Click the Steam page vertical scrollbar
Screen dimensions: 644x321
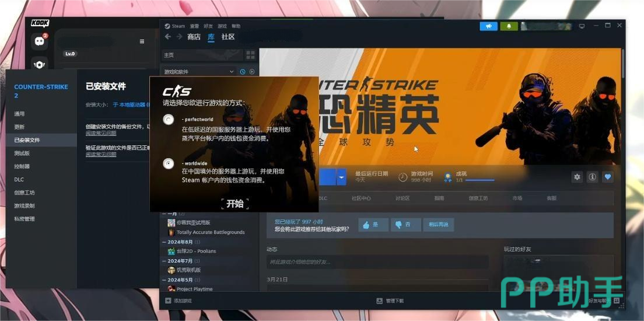(622, 64)
